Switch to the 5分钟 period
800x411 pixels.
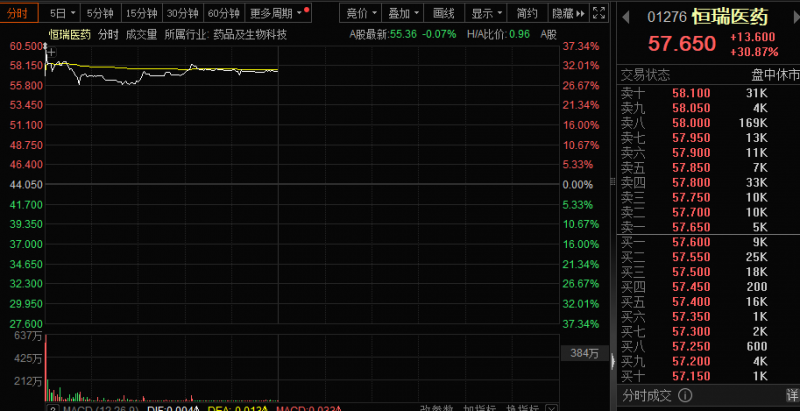coord(101,13)
